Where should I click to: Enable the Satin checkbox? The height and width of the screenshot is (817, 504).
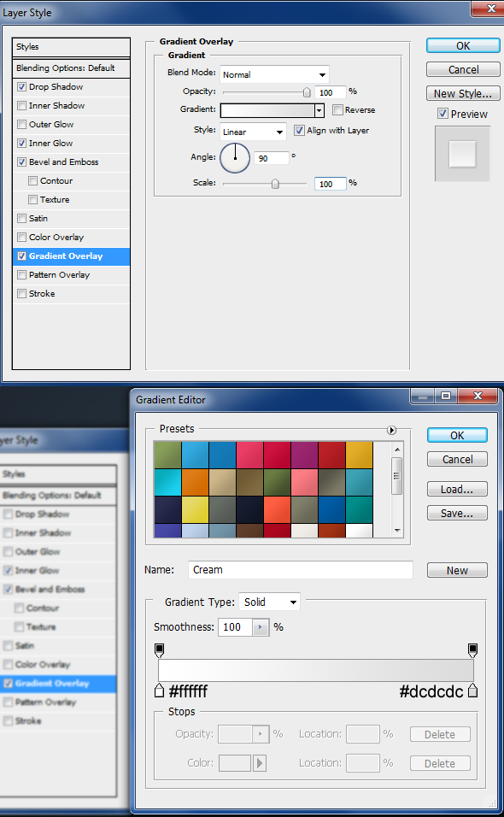[22, 218]
